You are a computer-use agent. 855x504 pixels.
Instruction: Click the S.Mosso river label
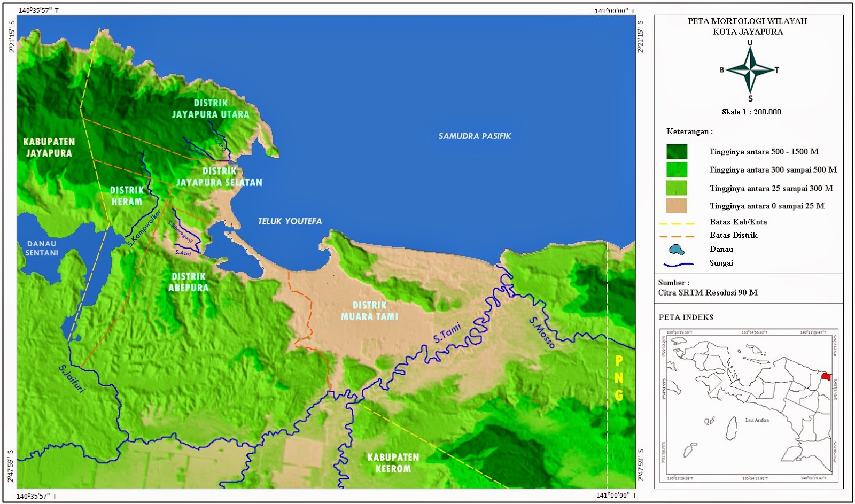pyautogui.click(x=542, y=333)
